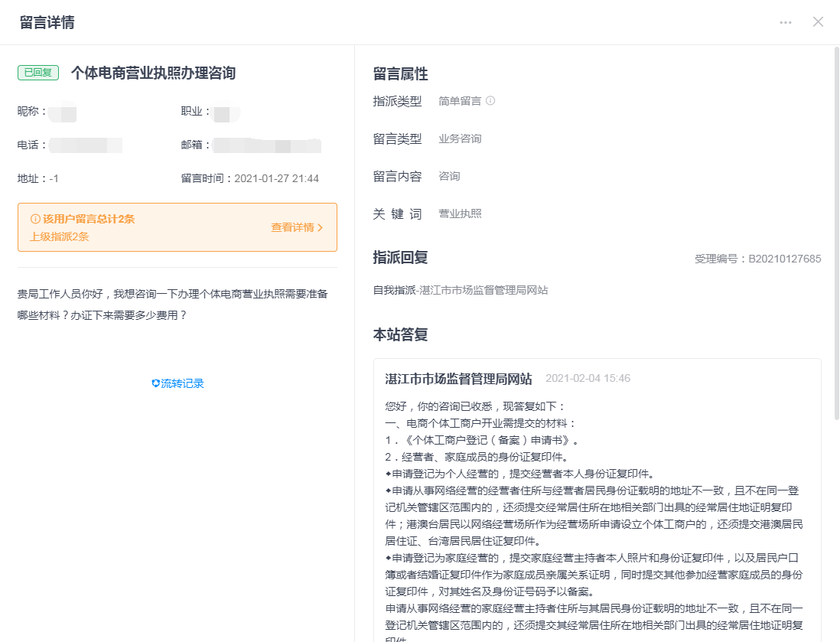840x642 pixels.
Task: Close the 留言详情 panel
Action: 818,21
